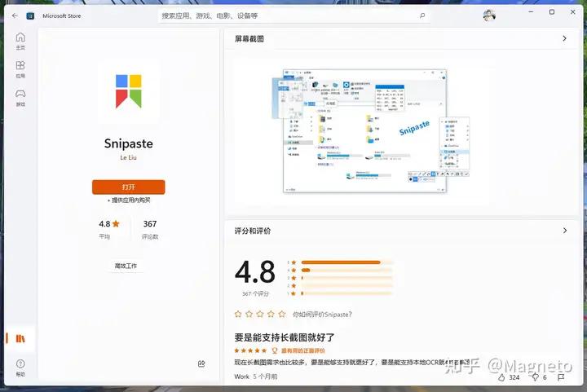This screenshot has width=587, height=392.
Task: Open the Home (主页) sidebar section
Action: 20,41
